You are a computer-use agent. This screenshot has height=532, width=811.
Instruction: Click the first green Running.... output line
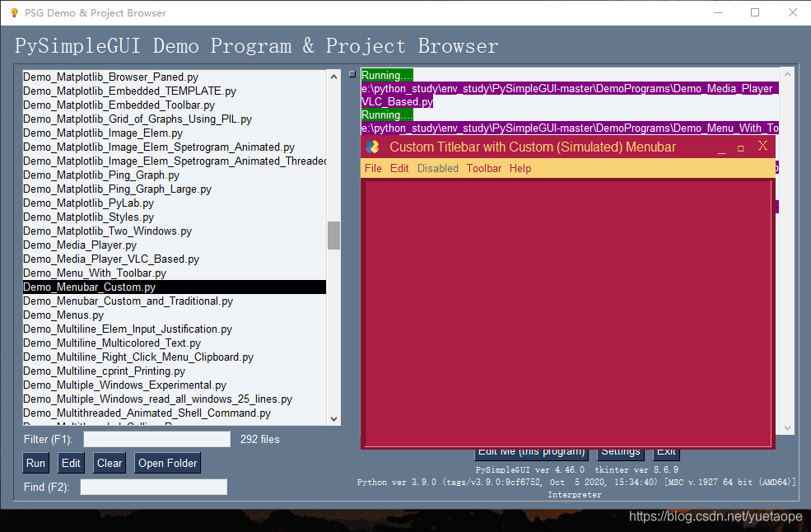click(x=387, y=75)
